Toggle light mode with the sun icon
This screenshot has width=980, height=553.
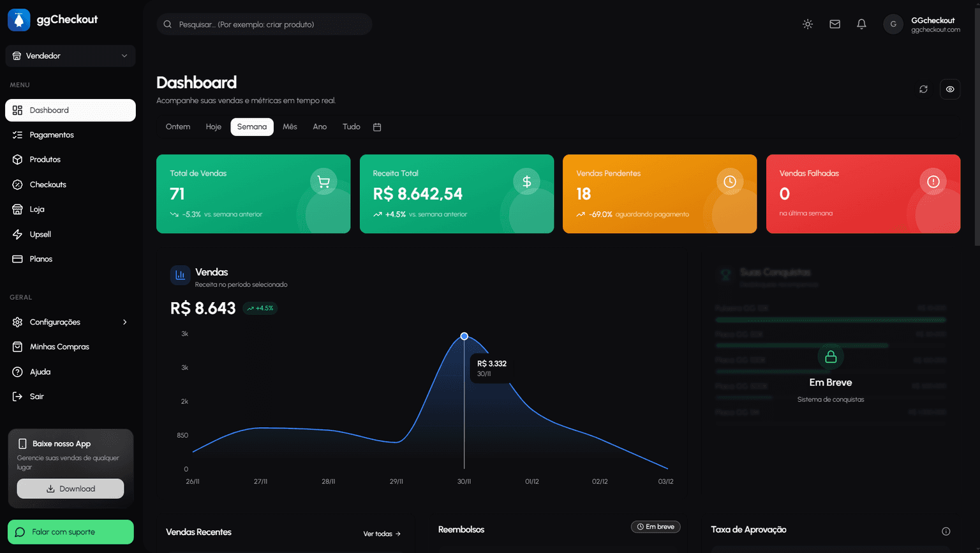tap(807, 24)
